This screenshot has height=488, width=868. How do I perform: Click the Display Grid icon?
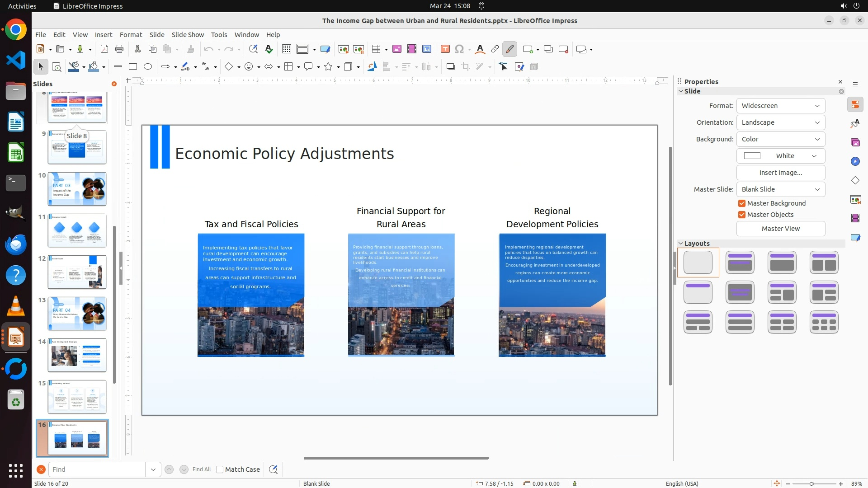pos(286,49)
